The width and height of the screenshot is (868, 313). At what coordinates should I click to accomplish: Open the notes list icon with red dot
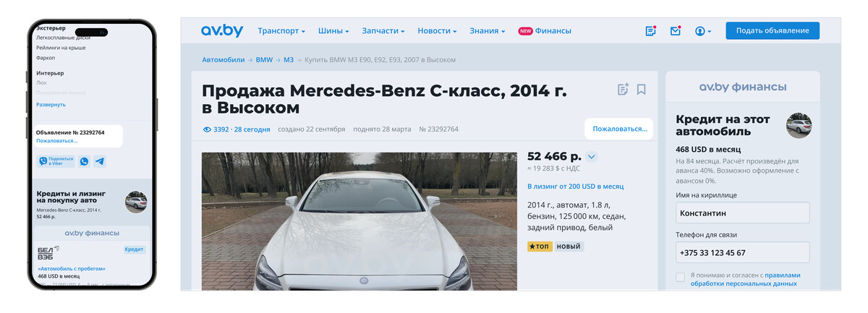click(x=650, y=31)
